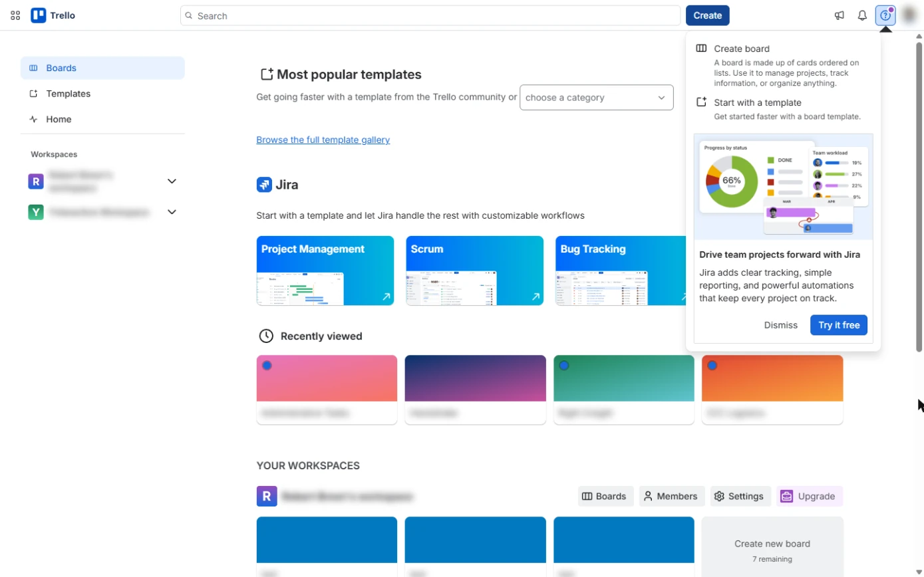Select Boards in left sidebar
Image resolution: width=924 pixels, height=577 pixels.
pyautogui.click(x=102, y=68)
